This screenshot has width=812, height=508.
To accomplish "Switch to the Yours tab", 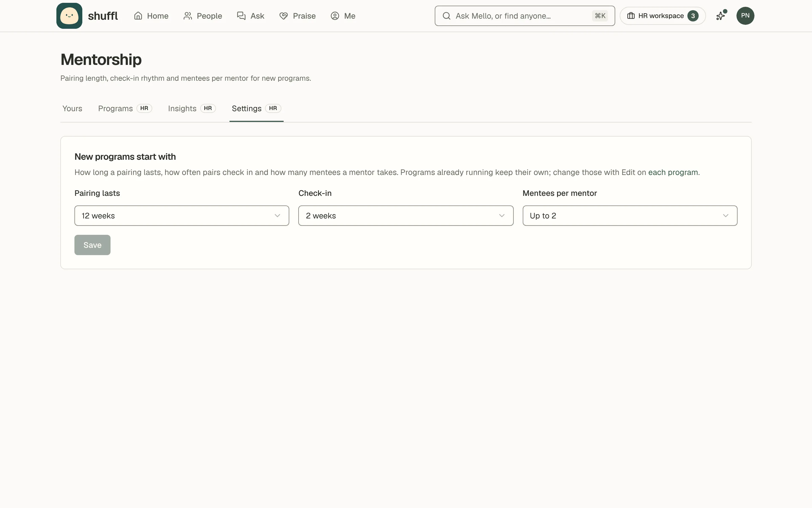I will [72, 109].
